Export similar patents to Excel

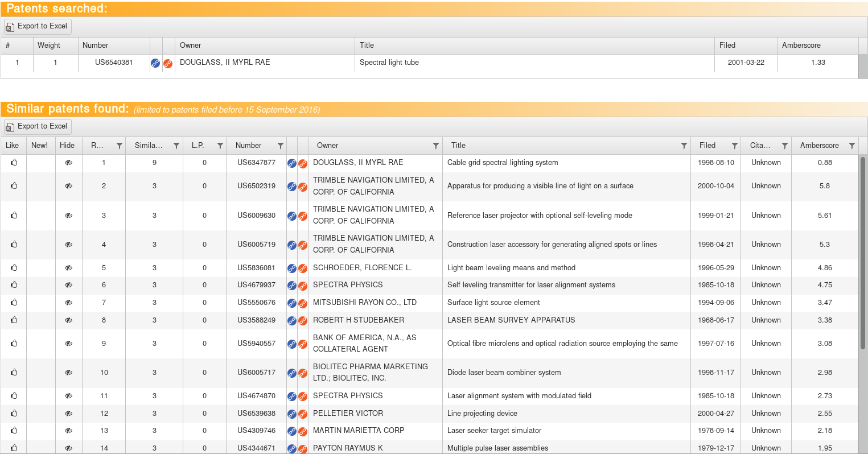[38, 126]
